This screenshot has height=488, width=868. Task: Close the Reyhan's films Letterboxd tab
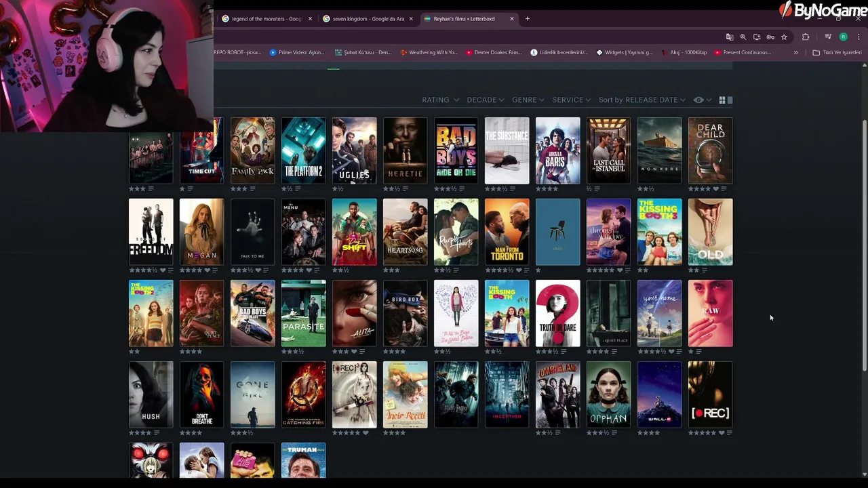(x=512, y=18)
